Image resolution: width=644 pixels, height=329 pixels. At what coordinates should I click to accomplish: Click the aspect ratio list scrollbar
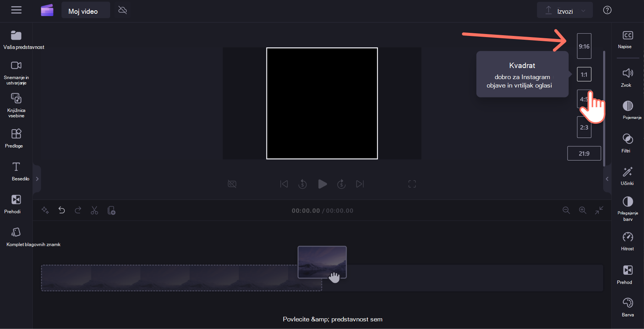[x=604, y=108]
